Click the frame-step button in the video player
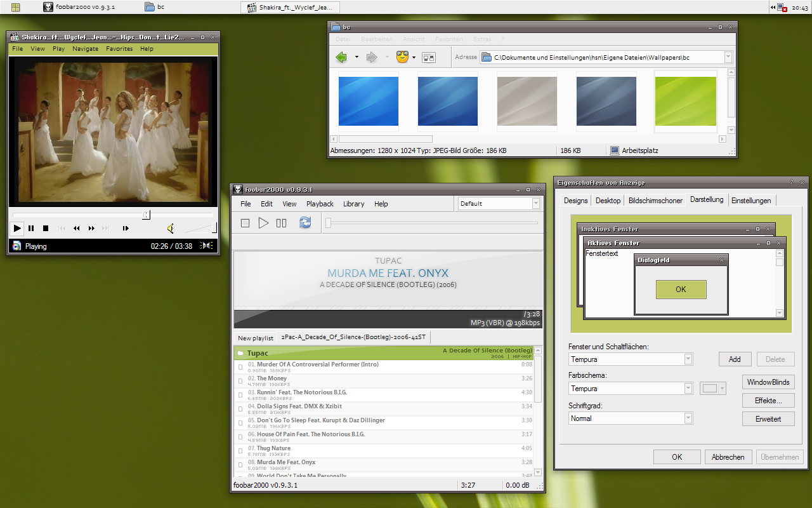 (x=126, y=228)
